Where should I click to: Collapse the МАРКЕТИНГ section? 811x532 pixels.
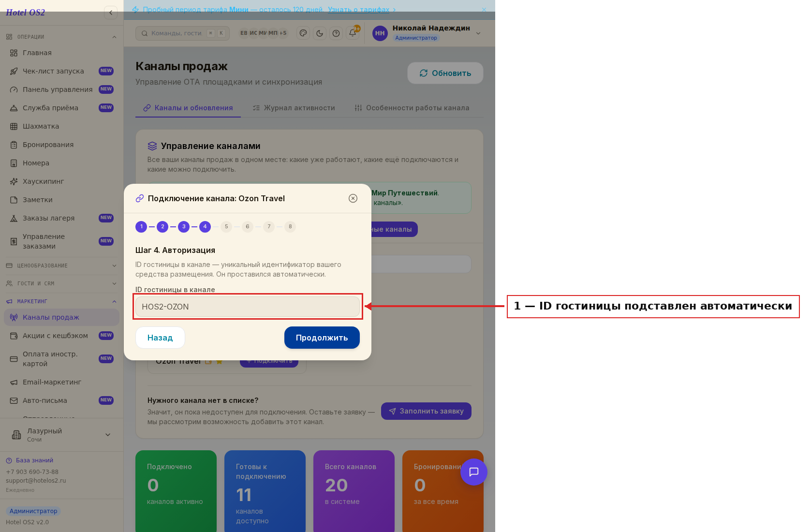(x=61, y=301)
